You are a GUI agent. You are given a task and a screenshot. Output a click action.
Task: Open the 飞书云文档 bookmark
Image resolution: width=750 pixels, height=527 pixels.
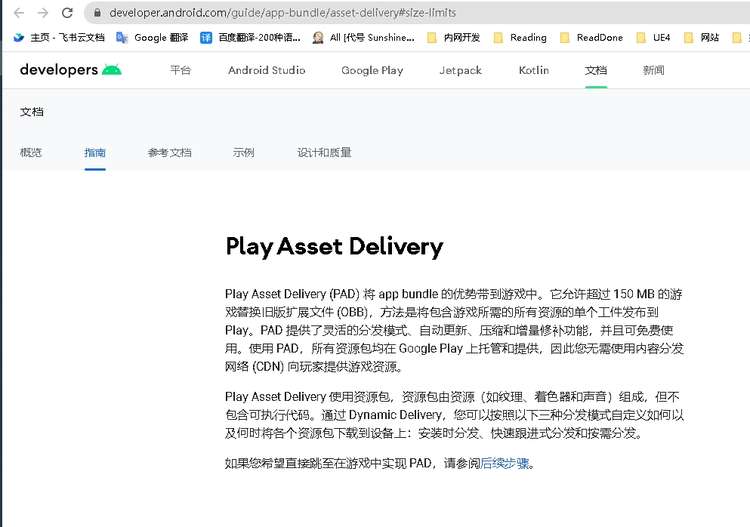59,37
